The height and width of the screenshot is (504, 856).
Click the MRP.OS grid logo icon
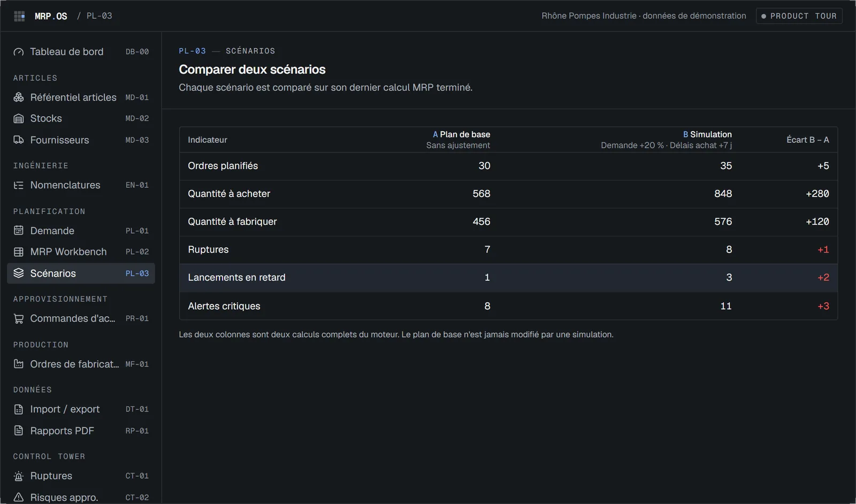point(19,16)
